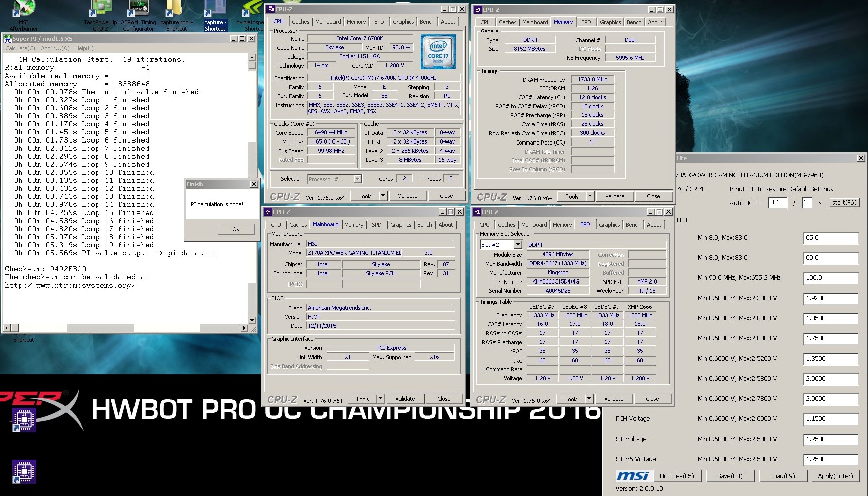Image resolution: width=868 pixels, height=496 pixels.
Task: Click the ST Voltage field showing 1.2500
Action: pyautogui.click(x=831, y=439)
